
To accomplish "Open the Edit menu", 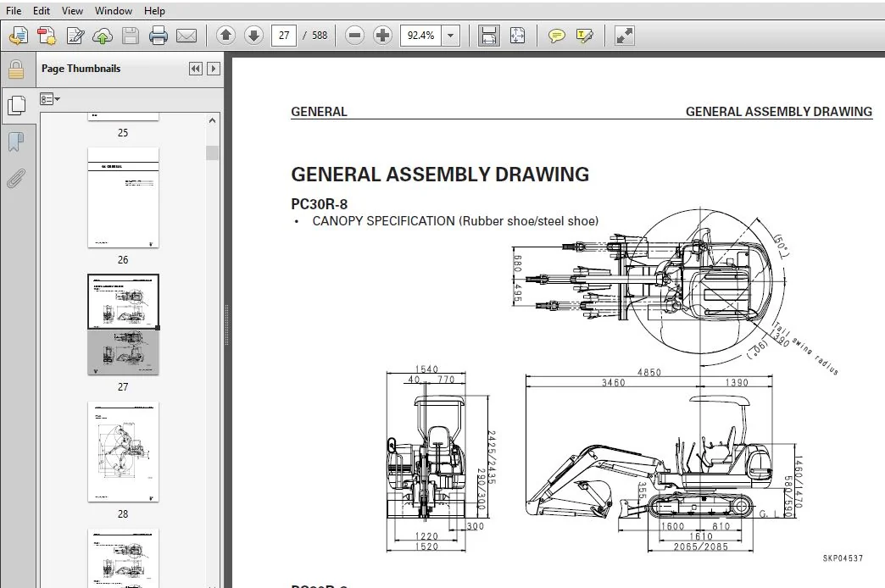I will click(x=42, y=11).
